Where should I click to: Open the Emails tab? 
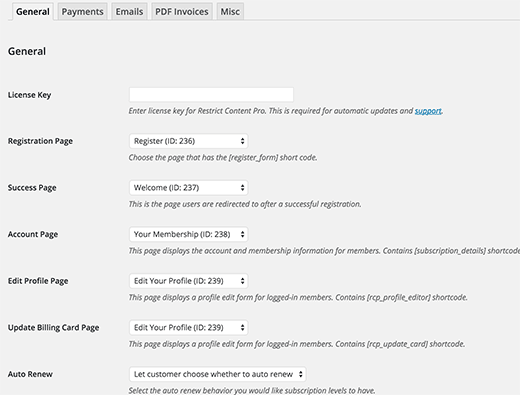pos(129,12)
